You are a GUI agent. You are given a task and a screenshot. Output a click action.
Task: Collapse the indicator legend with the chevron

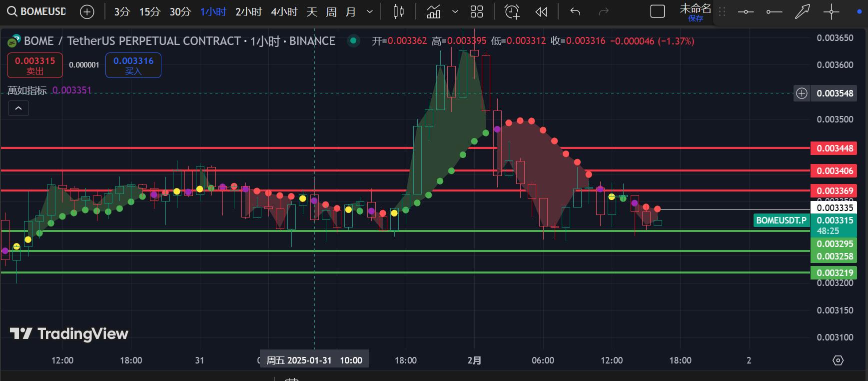coord(18,108)
